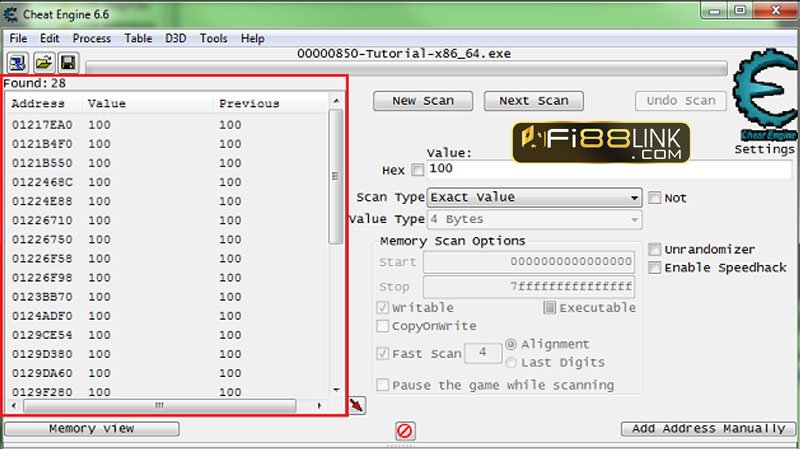Screen dimensions: 800x450
Task: Toggle Enable Speedhack checkbox
Action: [x=654, y=267]
